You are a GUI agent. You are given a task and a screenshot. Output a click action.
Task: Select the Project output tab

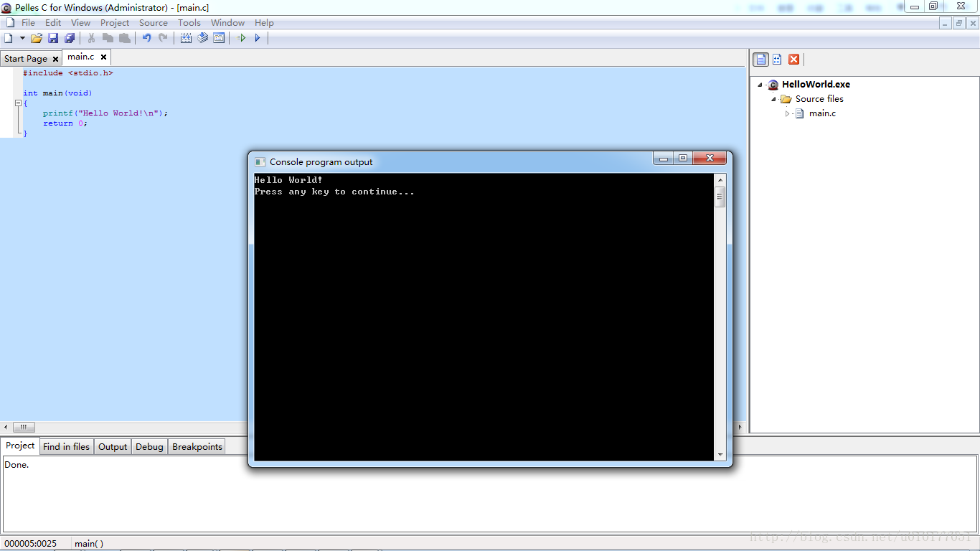click(x=20, y=446)
